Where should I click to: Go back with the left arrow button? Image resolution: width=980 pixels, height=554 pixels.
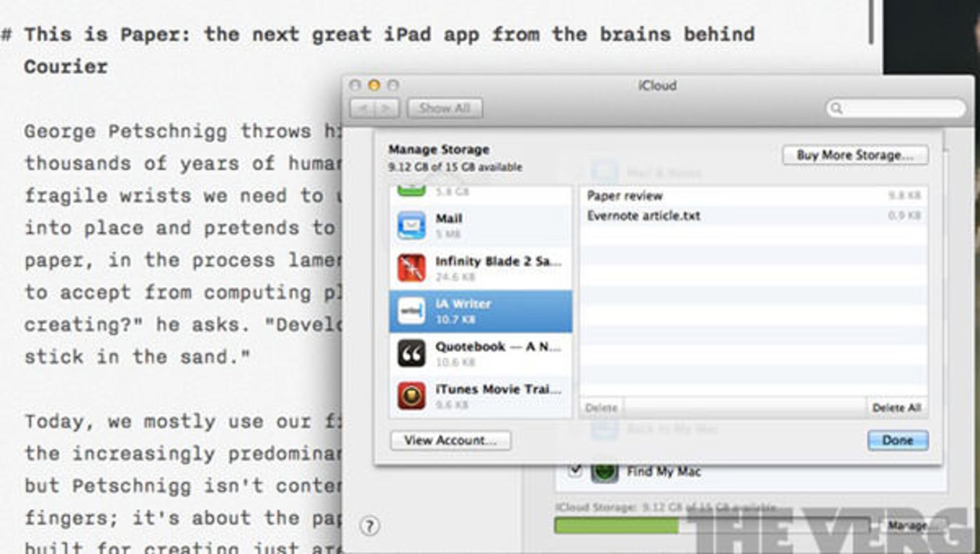(x=362, y=108)
